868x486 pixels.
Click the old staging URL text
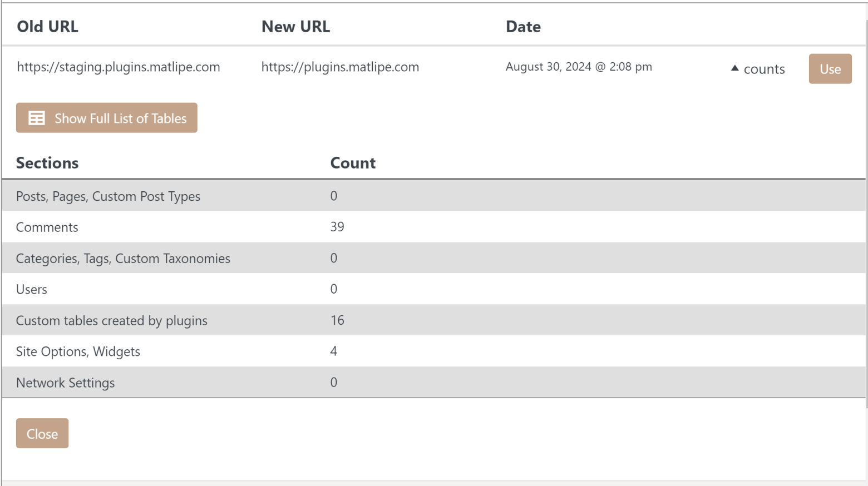(x=119, y=67)
